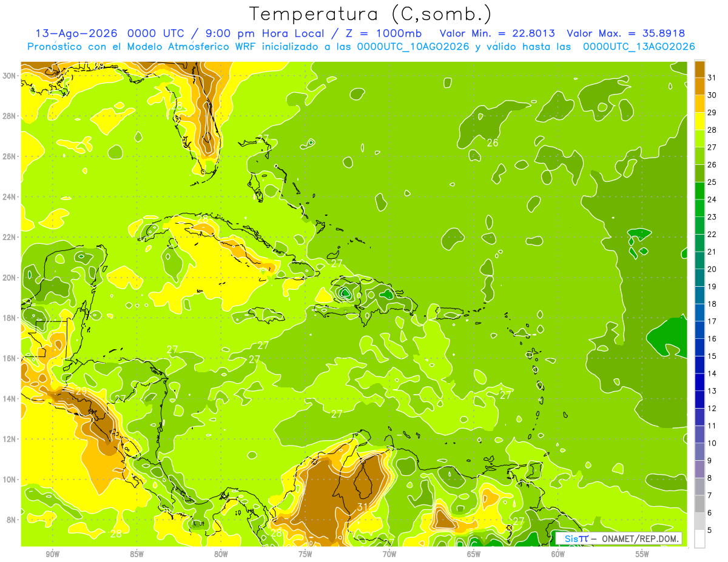Click the '29' contour label over Central America
This screenshot has width=728, height=562.
pyautogui.click(x=81, y=392)
